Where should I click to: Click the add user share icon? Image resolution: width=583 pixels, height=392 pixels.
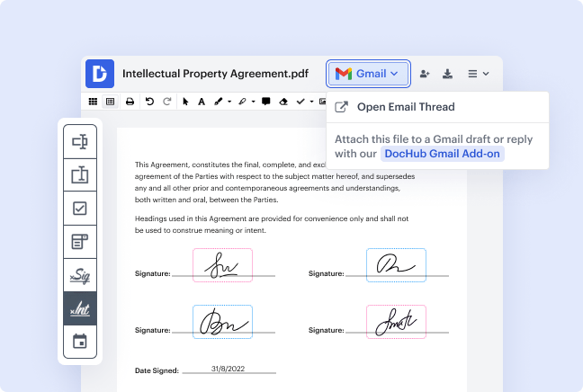425,74
